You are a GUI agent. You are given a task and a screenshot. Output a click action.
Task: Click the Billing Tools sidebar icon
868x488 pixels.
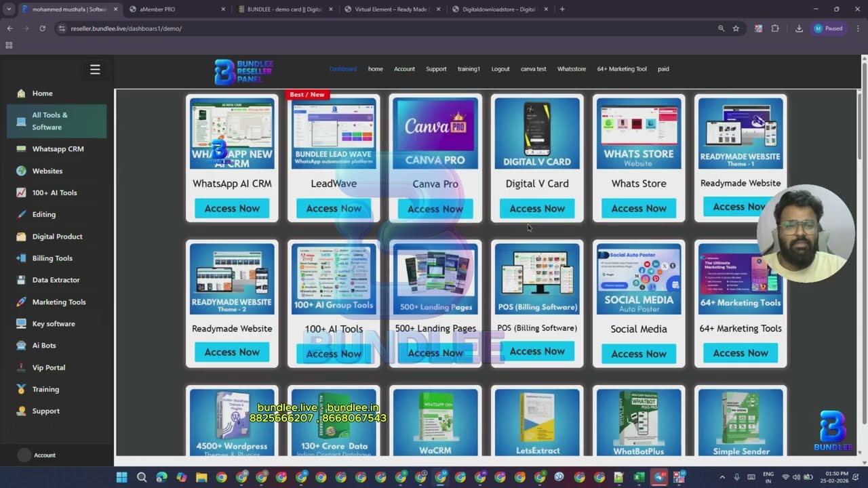coord(21,258)
